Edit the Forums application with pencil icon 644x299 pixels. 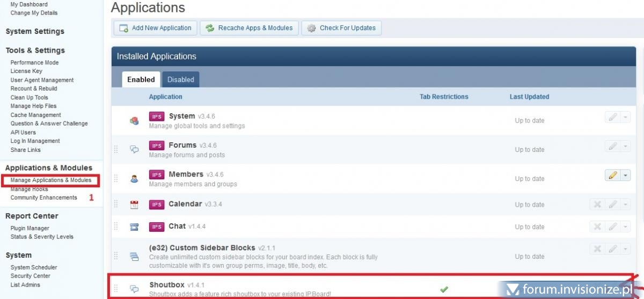[x=612, y=146]
